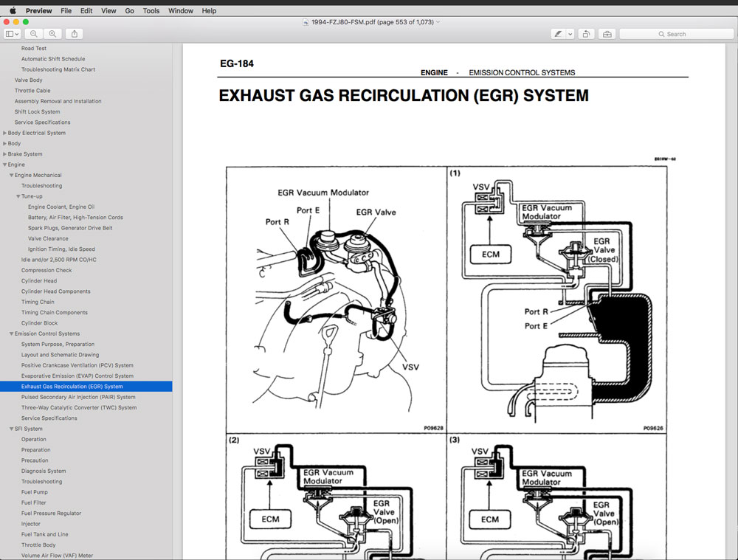Image resolution: width=738 pixels, height=560 pixels.
Task: Expand the Body Electrical System section
Action: tap(5, 134)
